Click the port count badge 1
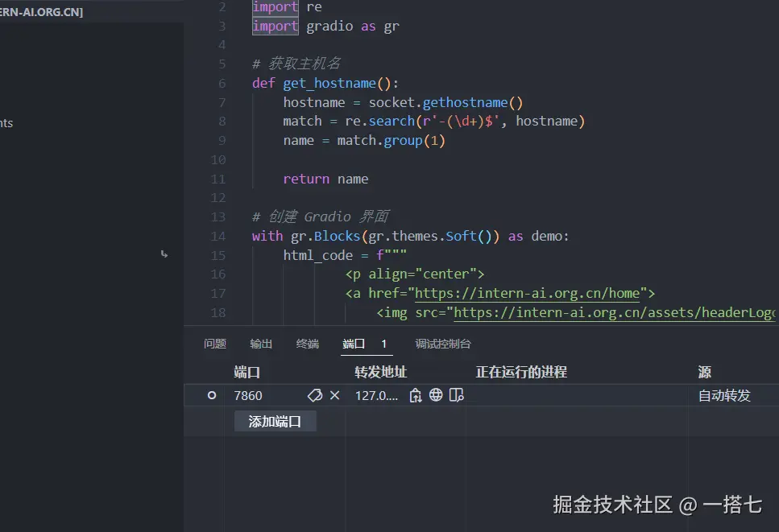Viewport: 779px width, 532px height. (384, 344)
